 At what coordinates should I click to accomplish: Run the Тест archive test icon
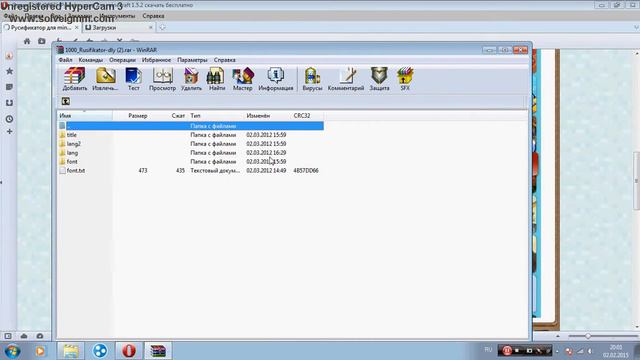(133, 79)
